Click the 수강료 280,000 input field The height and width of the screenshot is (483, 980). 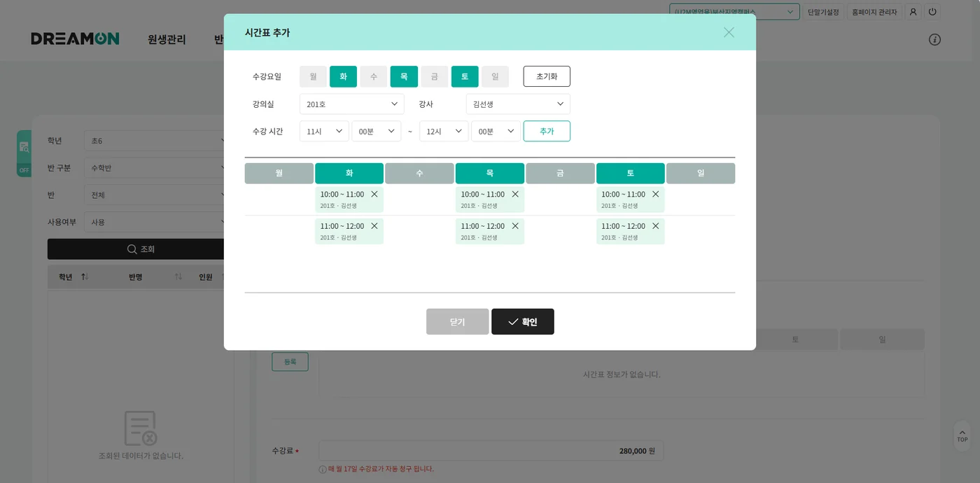tap(491, 451)
